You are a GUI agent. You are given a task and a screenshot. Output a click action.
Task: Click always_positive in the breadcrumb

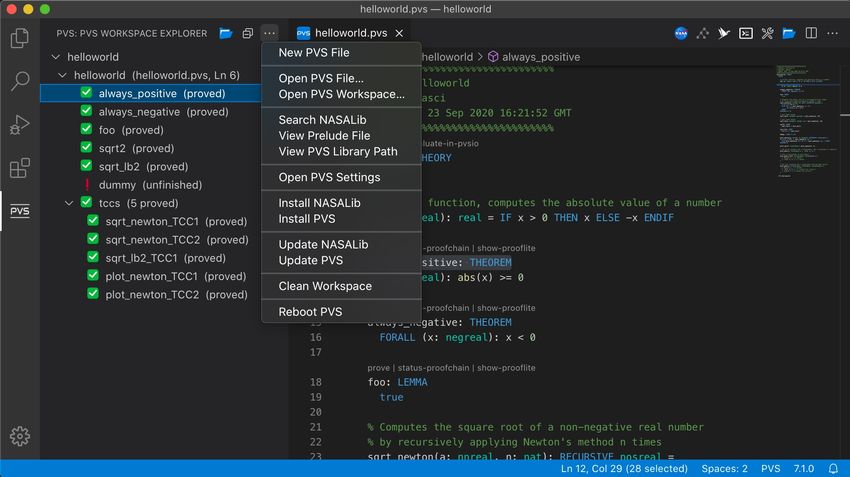540,57
